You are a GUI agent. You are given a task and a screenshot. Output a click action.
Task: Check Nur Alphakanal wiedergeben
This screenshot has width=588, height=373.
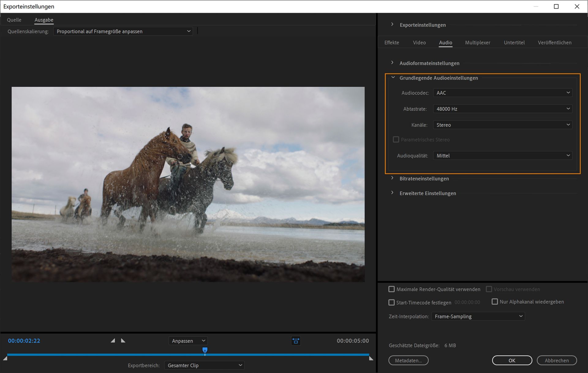(x=495, y=302)
